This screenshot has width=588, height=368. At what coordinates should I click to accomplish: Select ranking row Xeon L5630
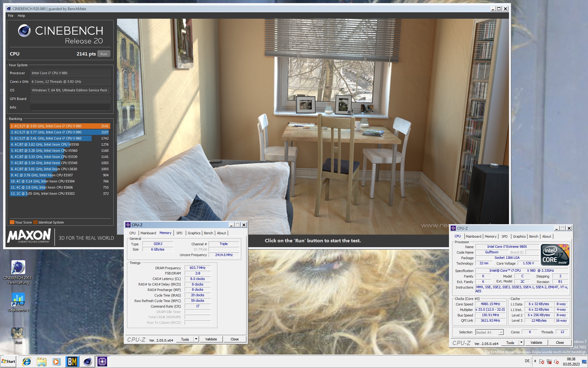60,169
